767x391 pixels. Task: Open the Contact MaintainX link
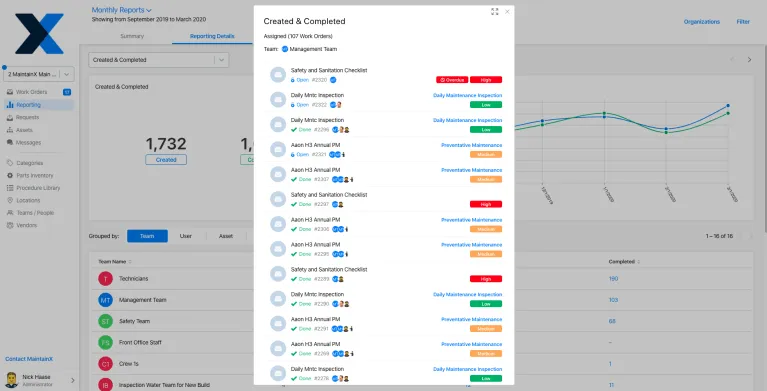[29, 359]
